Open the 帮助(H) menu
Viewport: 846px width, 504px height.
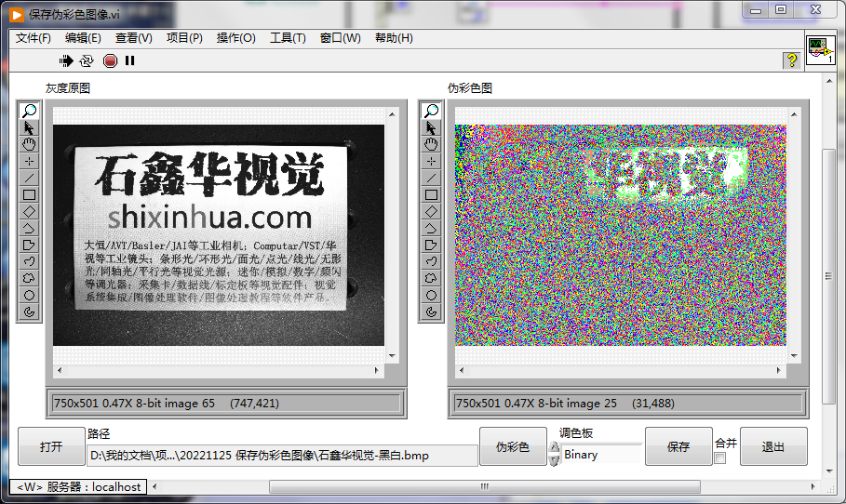point(394,38)
